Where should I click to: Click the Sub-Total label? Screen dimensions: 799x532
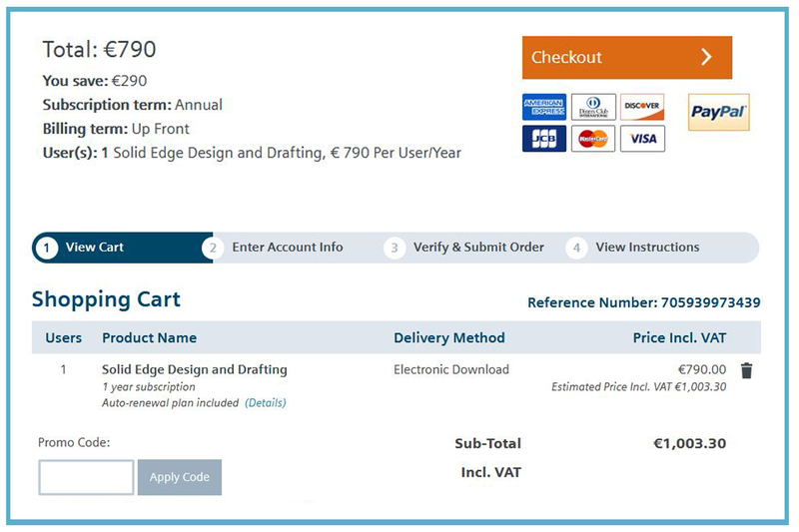[487, 443]
